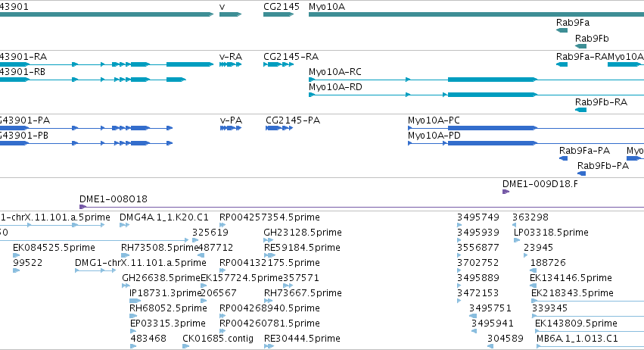Click the 487712 feature label

pyautogui.click(x=216, y=248)
